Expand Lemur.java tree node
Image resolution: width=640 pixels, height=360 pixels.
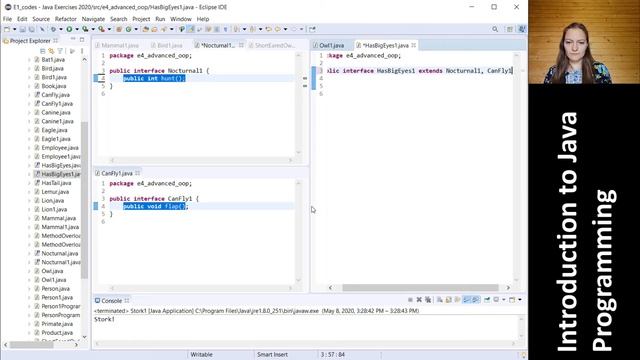pyautogui.click(x=29, y=192)
